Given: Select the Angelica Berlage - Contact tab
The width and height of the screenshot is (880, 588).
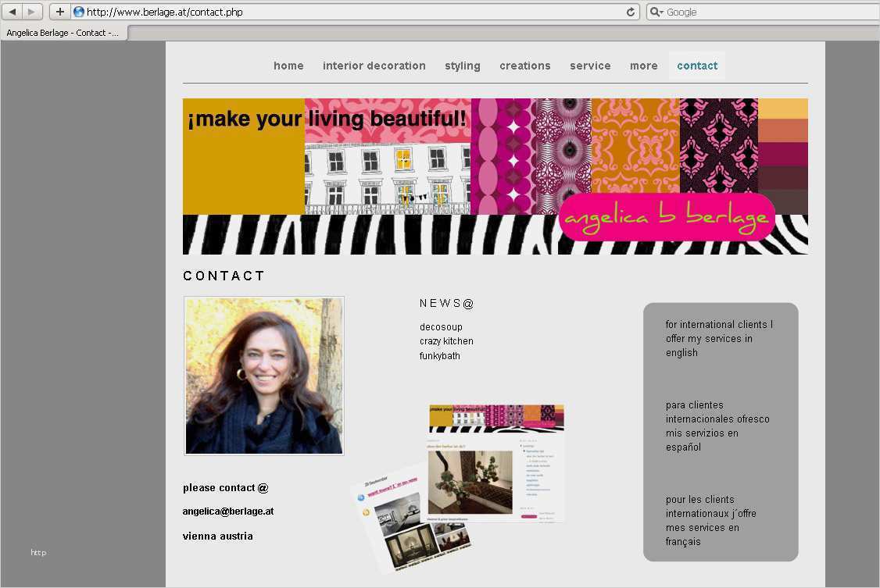Looking at the screenshot, I should (64, 33).
